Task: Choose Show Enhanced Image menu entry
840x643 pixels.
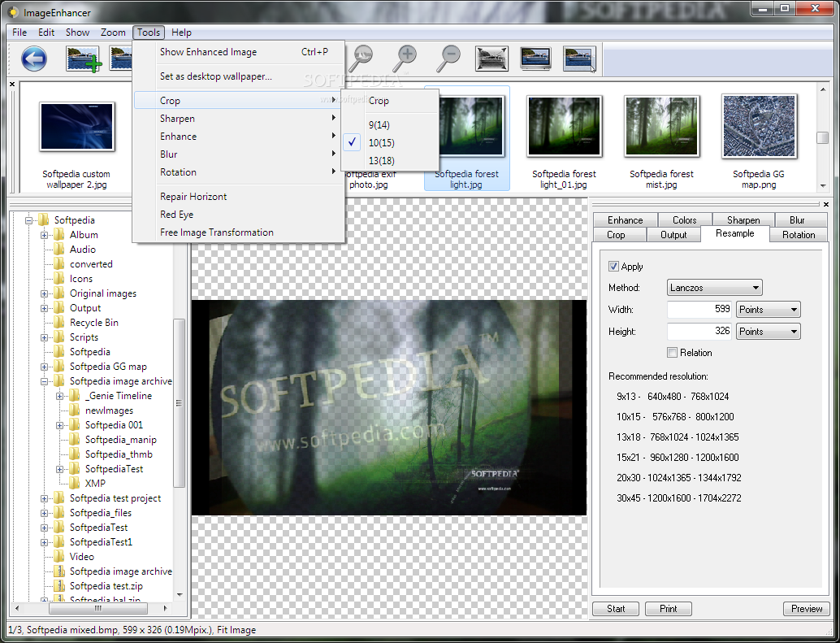Action: coord(238,52)
